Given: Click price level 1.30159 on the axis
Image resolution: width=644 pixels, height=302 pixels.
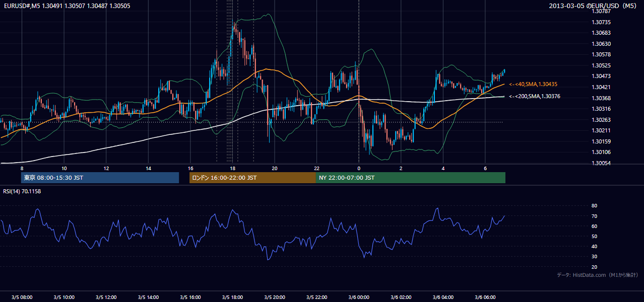Looking at the screenshot, I should coord(602,141).
